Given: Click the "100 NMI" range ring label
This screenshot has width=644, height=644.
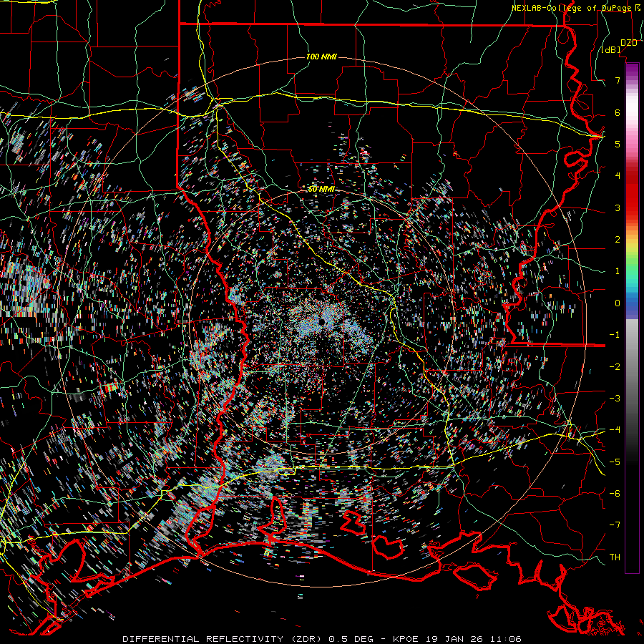Looking at the screenshot, I should (x=321, y=57).
